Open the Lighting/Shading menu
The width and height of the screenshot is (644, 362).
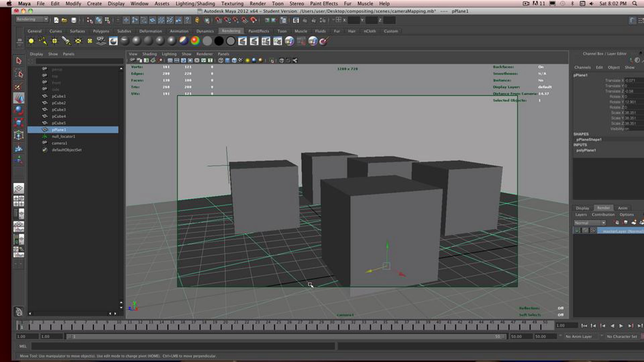tap(195, 3)
